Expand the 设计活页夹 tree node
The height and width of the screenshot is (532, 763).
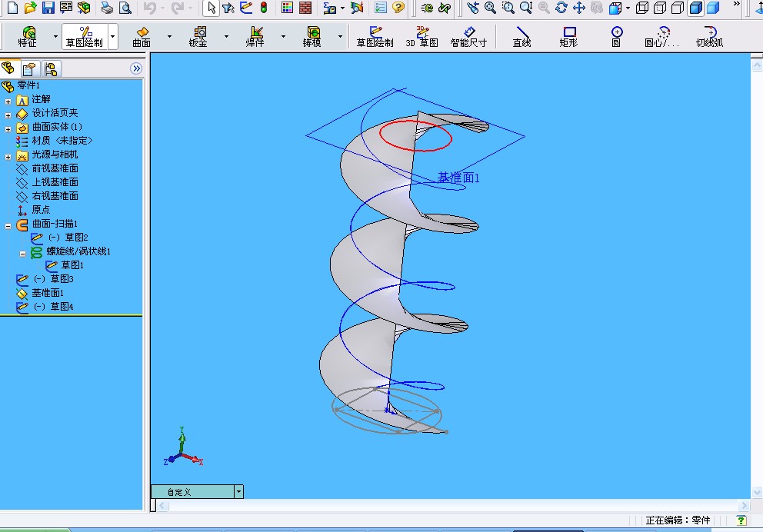coord(8,115)
